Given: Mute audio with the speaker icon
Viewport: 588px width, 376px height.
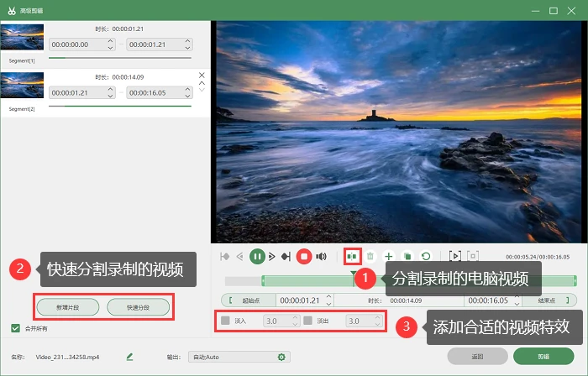Looking at the screenshot, I should point(322,257).
